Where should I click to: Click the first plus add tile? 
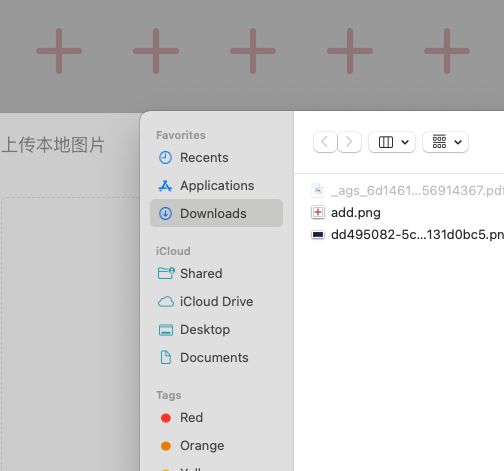pyautogui.click(x=59, y=51)
